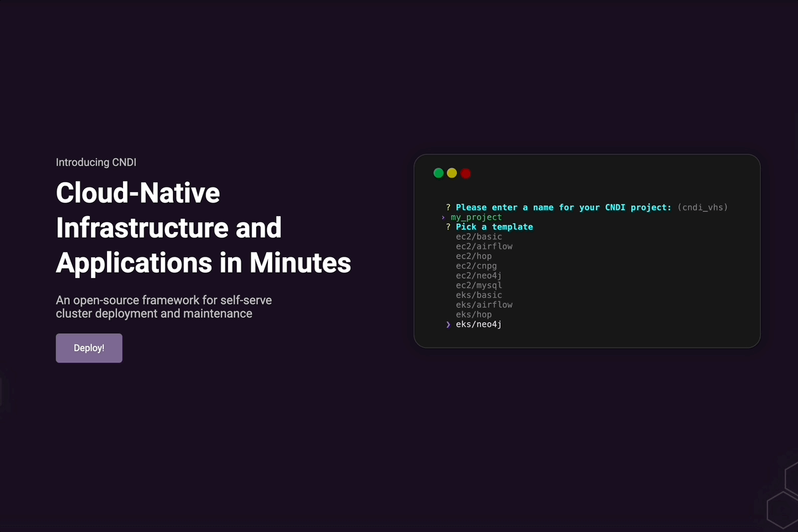Click the 'Cloud-Native' heading line
798x532 pixels.
coord(138,193)
